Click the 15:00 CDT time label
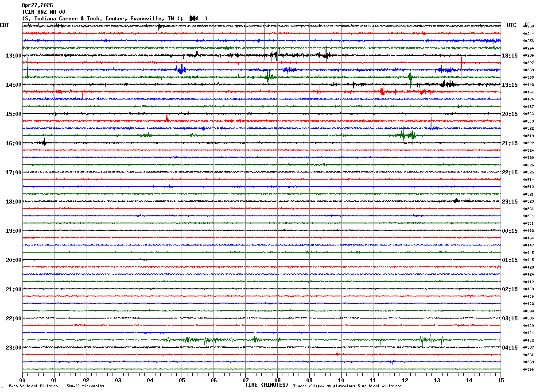This screenshot has width=536, height=392. [x=14, y=114]
